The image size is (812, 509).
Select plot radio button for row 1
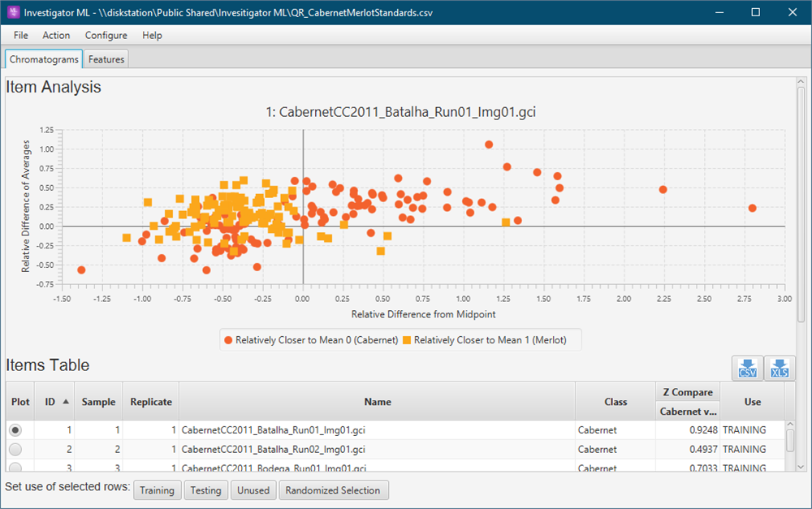coord(16,429)
